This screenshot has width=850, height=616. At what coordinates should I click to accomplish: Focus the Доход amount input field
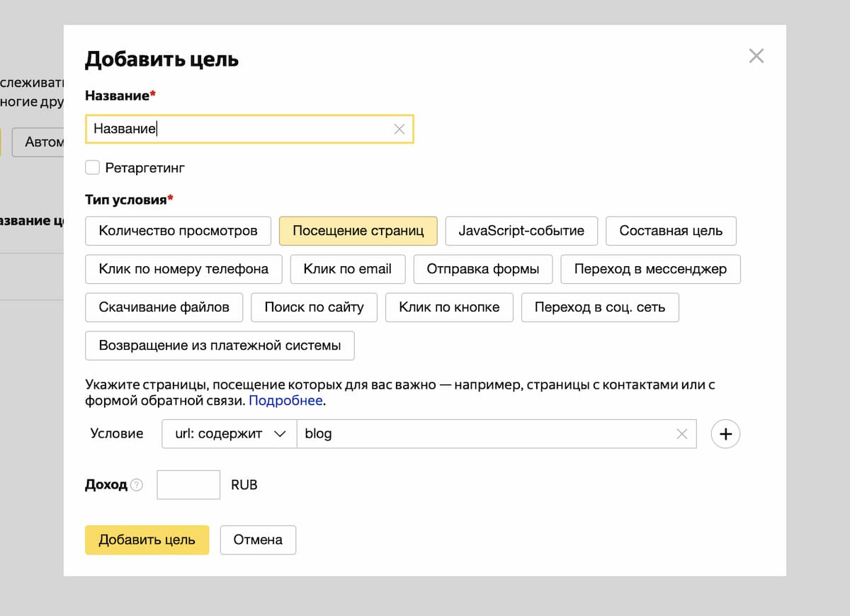tap(188, 485)
